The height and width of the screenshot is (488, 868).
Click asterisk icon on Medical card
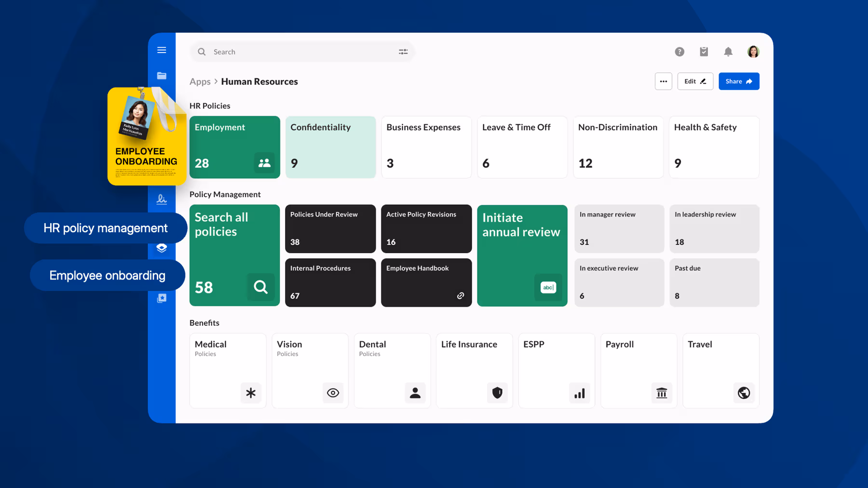pos(251,393)
